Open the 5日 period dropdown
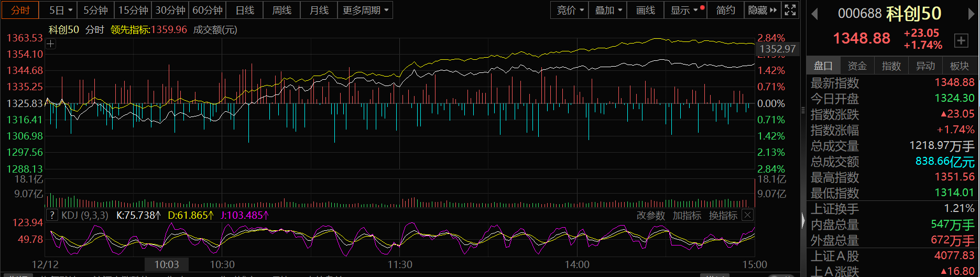980x277 pixels. (61, 10)
